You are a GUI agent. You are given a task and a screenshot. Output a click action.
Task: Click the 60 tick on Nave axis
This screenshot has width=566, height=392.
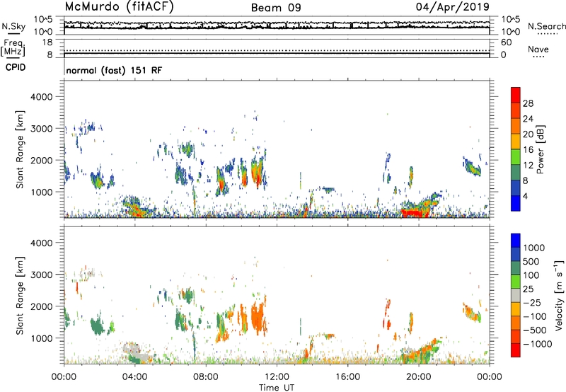tap(507, 42)
